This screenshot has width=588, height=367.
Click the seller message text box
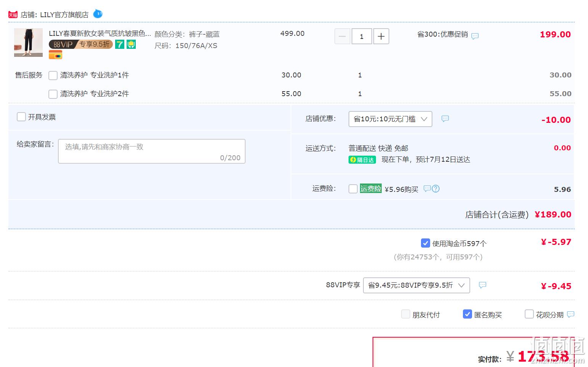(152, 151)
